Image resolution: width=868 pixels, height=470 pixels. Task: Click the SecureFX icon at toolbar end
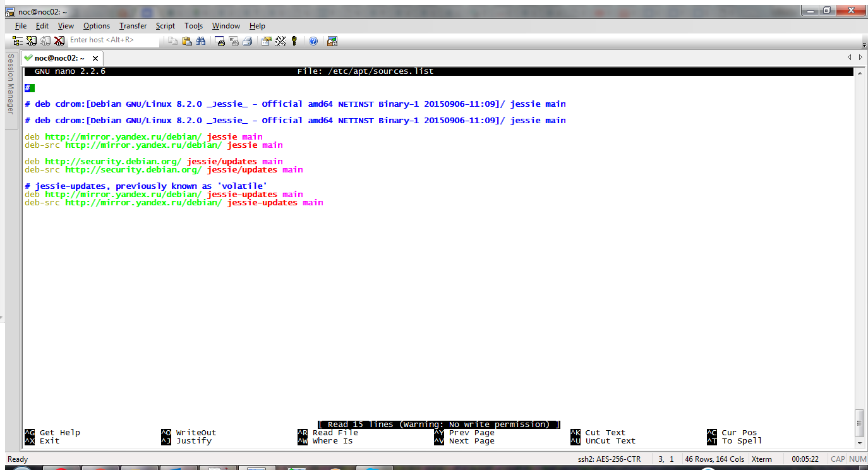tap(332, 40)
